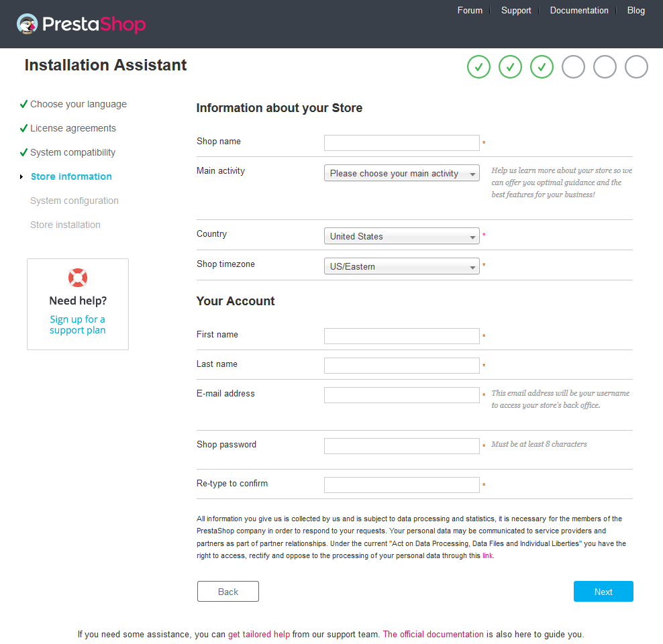The height and width of the screenshot is (644, 663).
Task: Click the third completed step circle
Action: click(x=542, y=67)
